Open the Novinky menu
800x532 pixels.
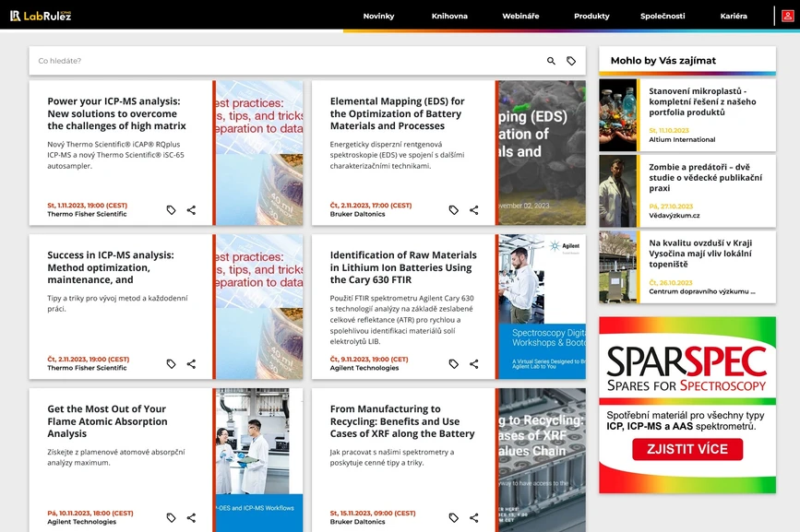click(378, 16)
